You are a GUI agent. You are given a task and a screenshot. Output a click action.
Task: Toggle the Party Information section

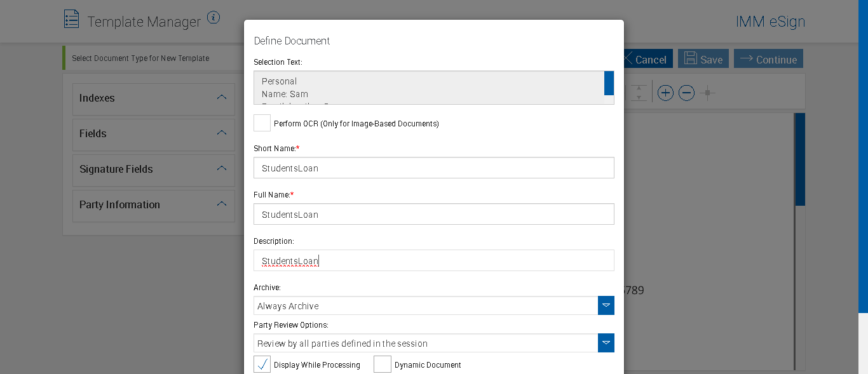[221, 204]
